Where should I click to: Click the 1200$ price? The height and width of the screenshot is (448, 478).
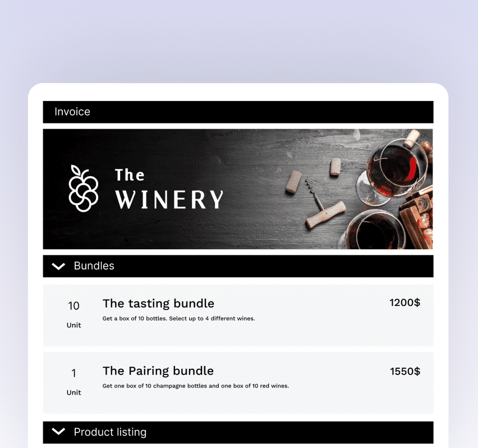click(405, 303)
